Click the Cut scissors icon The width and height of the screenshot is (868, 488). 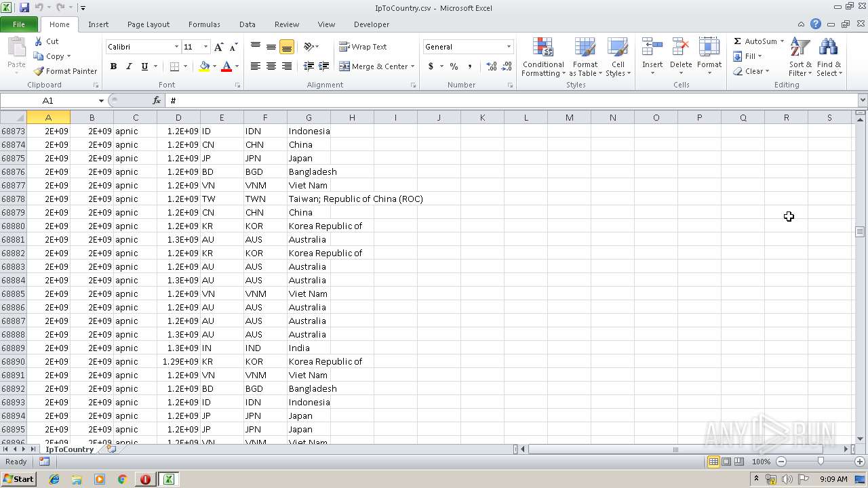click(39, 41)
